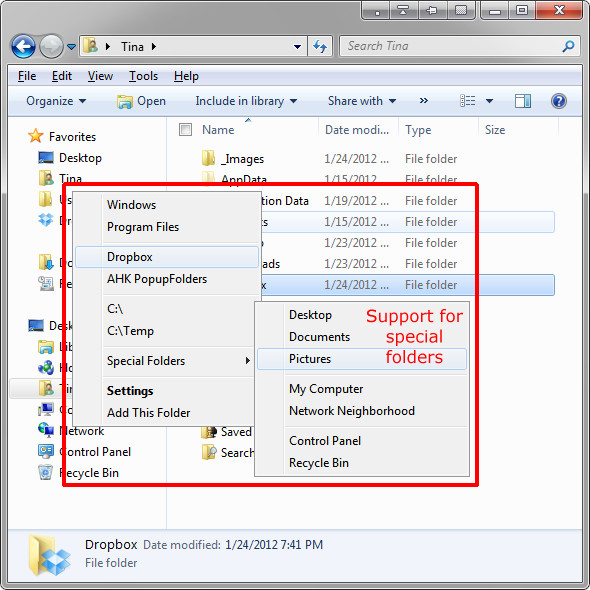The width and height of the screenshot is (590, 590).
Task: Select Tina breadcrumb in address bar
Action: (132, 47)
